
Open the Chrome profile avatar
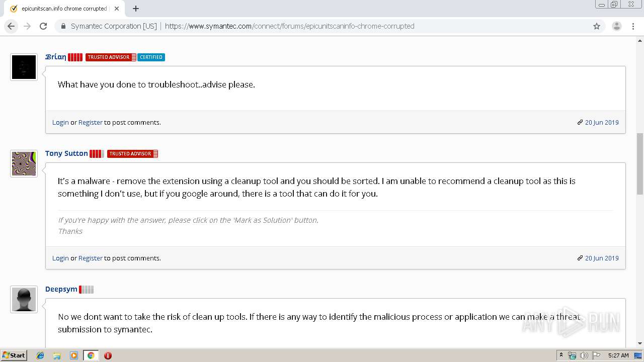617,26
